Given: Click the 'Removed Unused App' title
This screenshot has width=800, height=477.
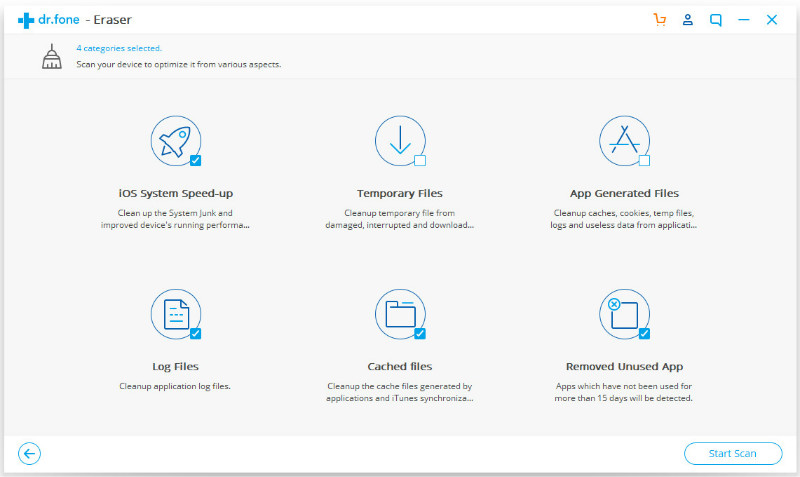Looking at the screenshot, I should [x=624, y=366].
